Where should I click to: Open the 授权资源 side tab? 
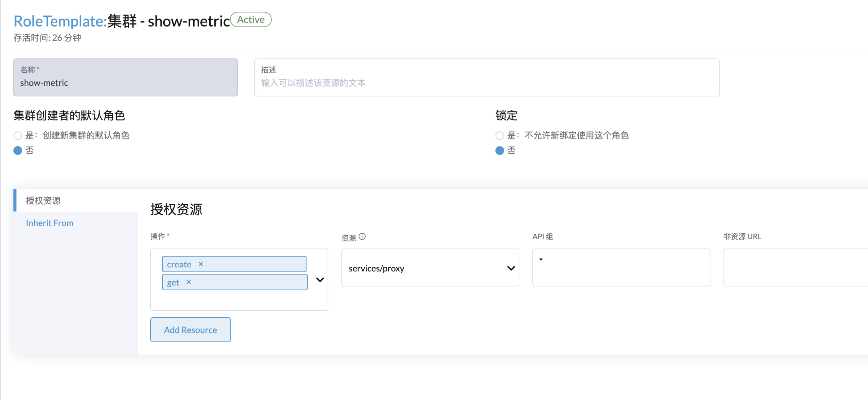click(x=76, y=201)
